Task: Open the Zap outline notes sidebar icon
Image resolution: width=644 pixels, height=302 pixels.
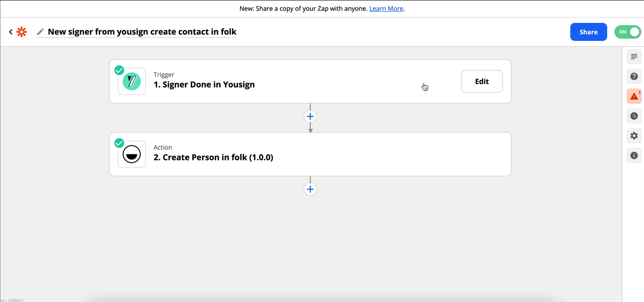Action: pos(634,57)
